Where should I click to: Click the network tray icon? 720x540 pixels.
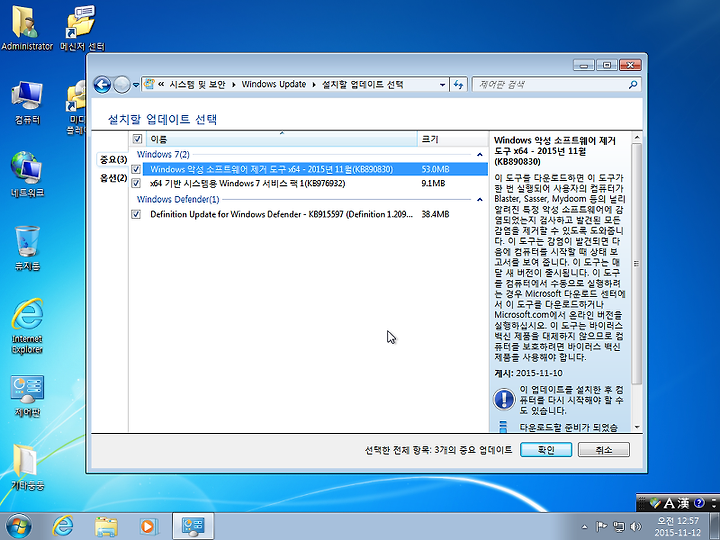619,526
